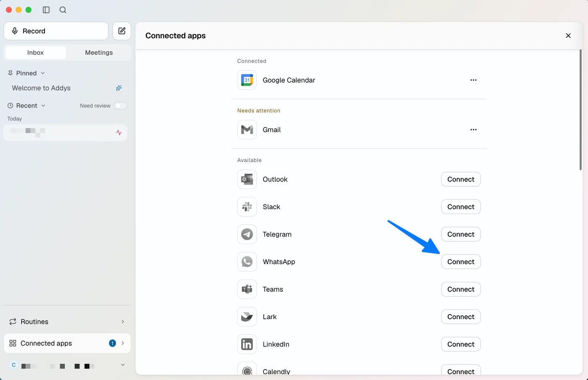Click the LinkedIn app icon
588x380 pixels.
coord(247,344)
